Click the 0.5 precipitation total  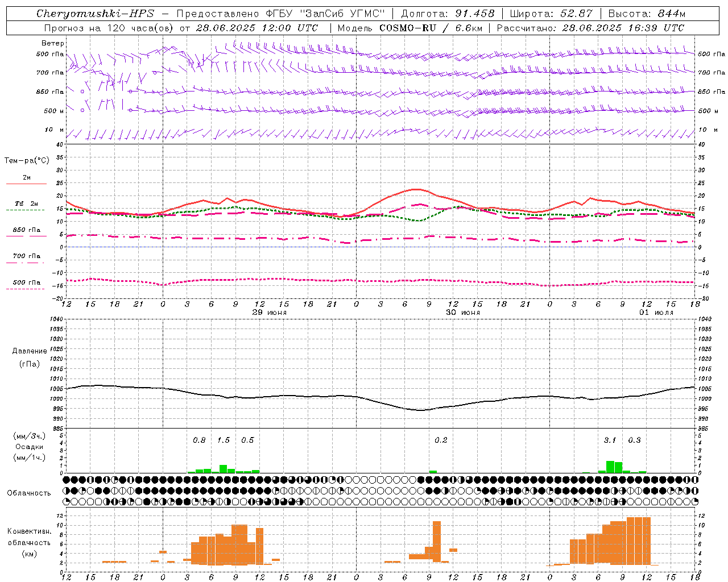point(247,440)
